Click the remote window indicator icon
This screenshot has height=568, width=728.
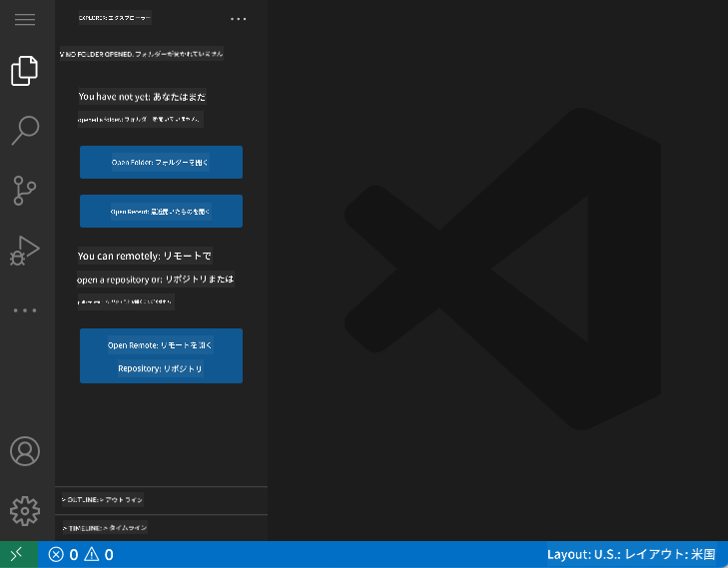pyautogui.click(x=18, y=554)
